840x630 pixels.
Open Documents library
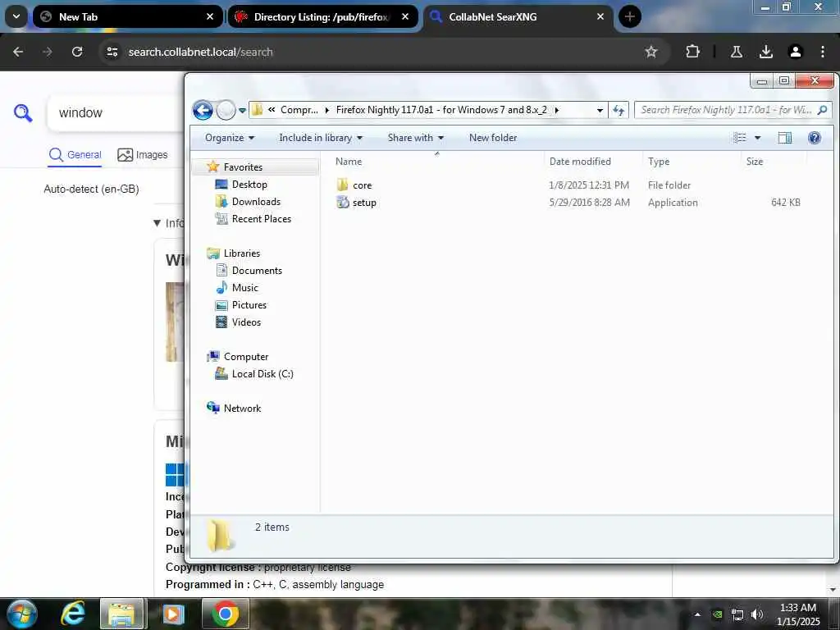click(257, 271)
